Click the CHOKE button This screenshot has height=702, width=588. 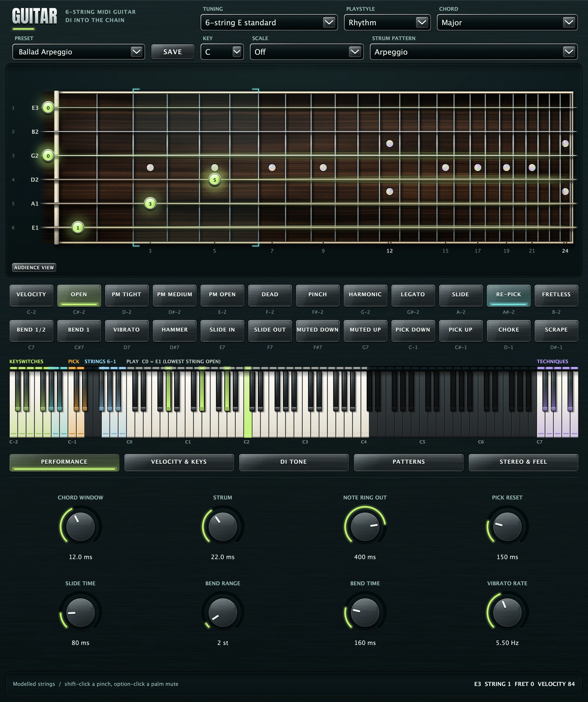coord(508,331)
